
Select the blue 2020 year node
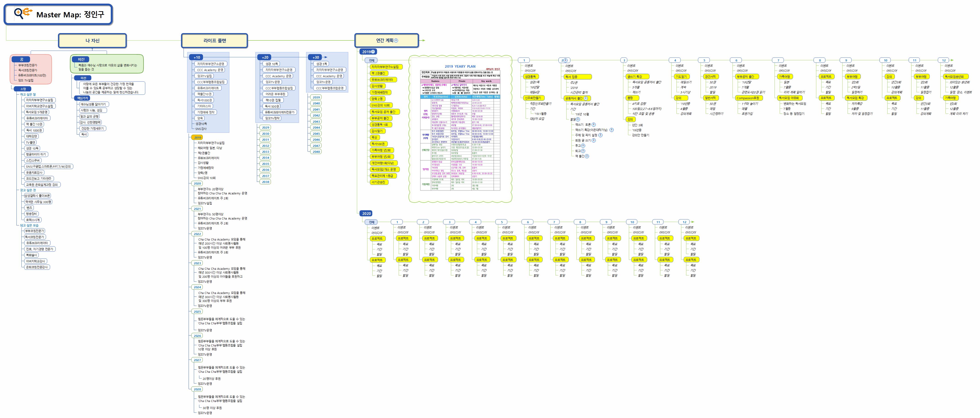tap(366, 214)
